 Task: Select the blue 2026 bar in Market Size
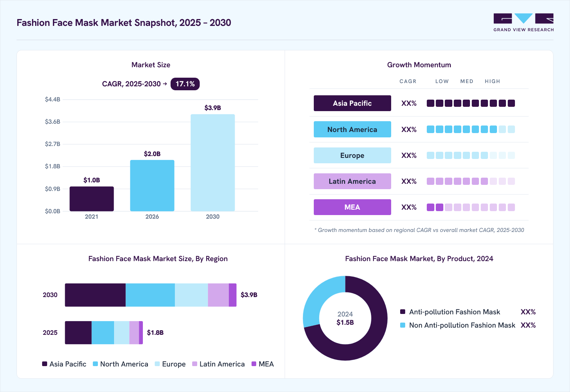coord(152,186)
